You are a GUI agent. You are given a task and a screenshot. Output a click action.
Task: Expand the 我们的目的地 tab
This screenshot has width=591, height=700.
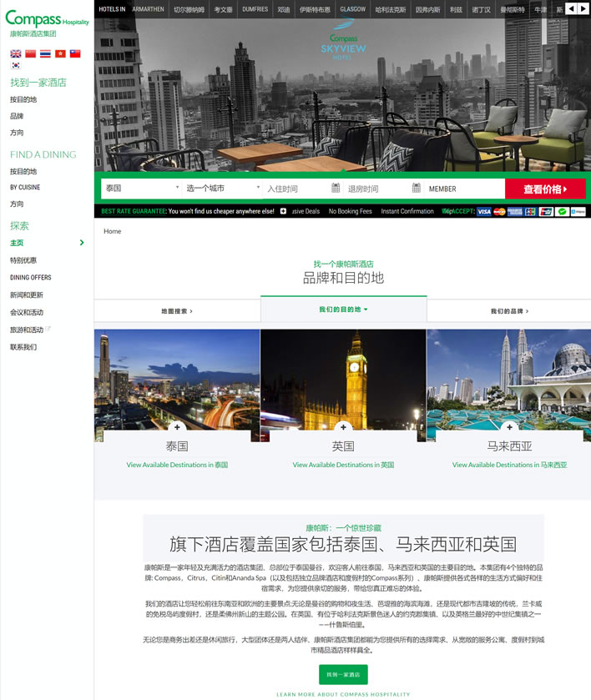[343, 310]
